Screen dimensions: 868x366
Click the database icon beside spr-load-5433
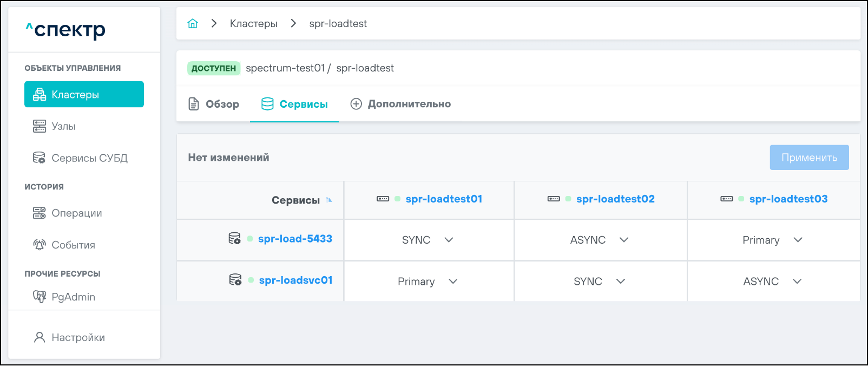point(234,239)
